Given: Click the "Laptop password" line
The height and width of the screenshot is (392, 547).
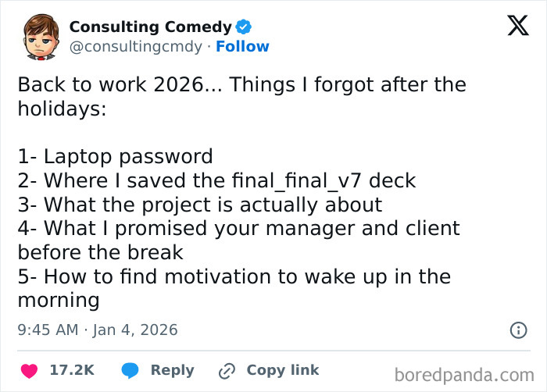Looking at the screenshot, I should tap(115, 156).
